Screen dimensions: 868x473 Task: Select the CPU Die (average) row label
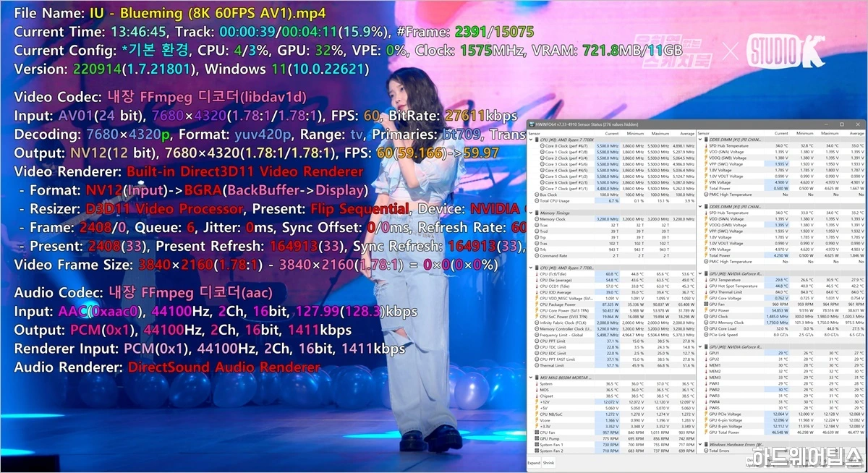click(x=556, y=280)
